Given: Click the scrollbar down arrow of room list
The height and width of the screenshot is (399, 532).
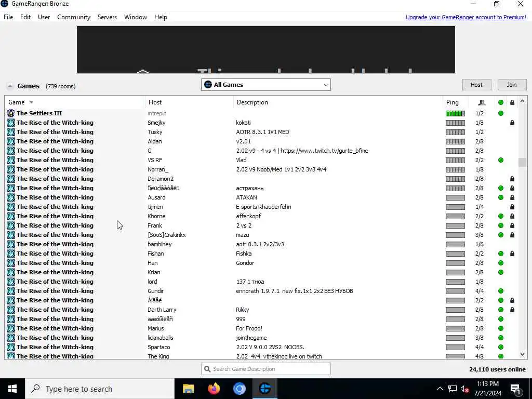Looking at the screenshot, I should tap(522, 354).
